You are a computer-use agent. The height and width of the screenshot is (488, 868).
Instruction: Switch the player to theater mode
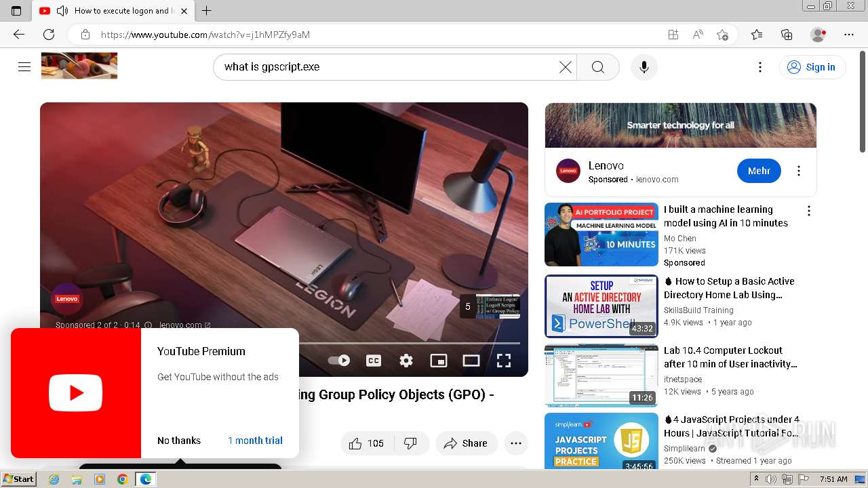point(471,361)
